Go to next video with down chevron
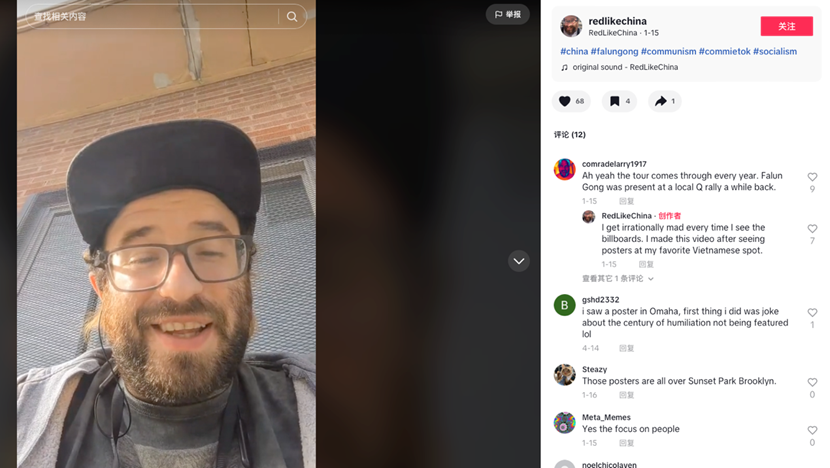830x468 pixels. [519, 261]
